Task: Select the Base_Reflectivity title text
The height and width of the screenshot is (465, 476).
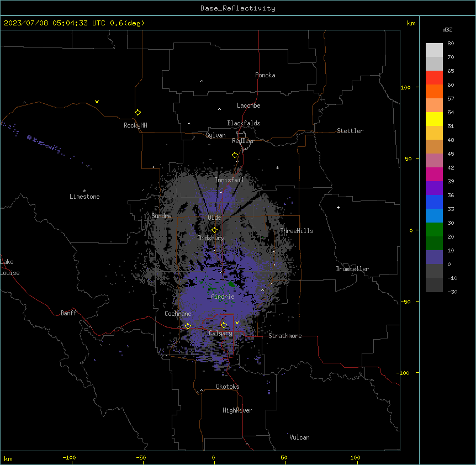Action: click(x=238, y=8)
